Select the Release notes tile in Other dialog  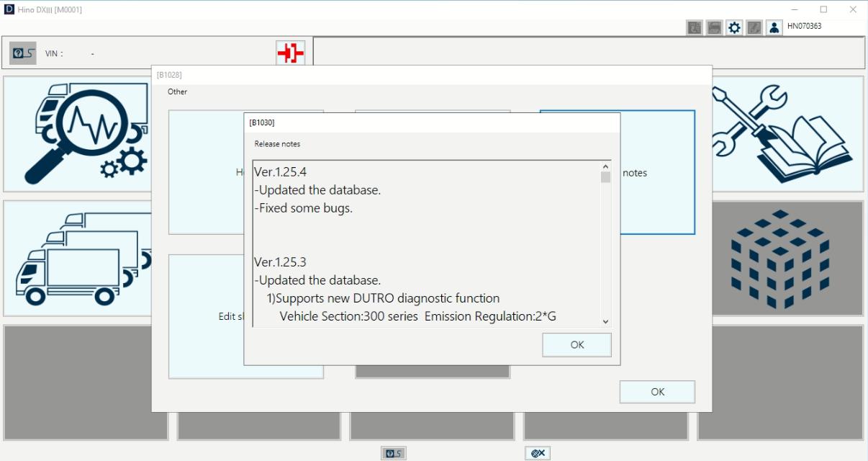pos(657,172)
